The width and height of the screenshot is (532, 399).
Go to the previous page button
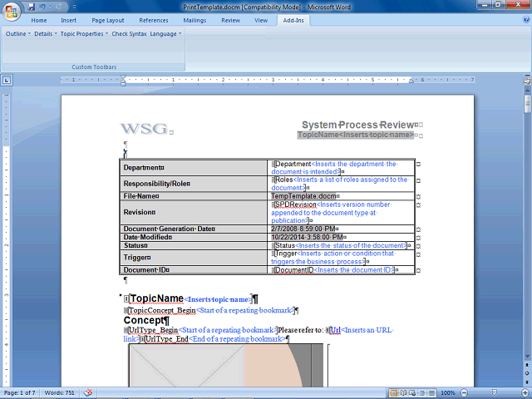tap(527, 365)
